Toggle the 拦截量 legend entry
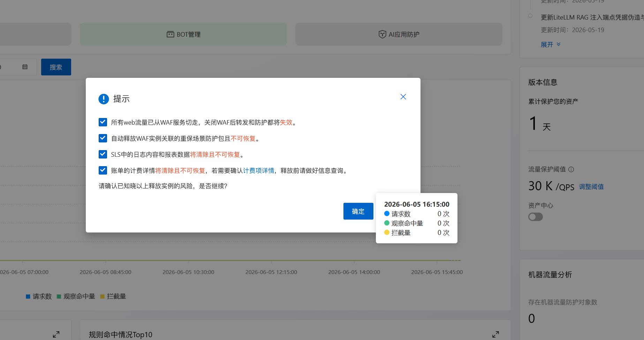The height and width of the screenshot is (340, 644). click(113, 296)
